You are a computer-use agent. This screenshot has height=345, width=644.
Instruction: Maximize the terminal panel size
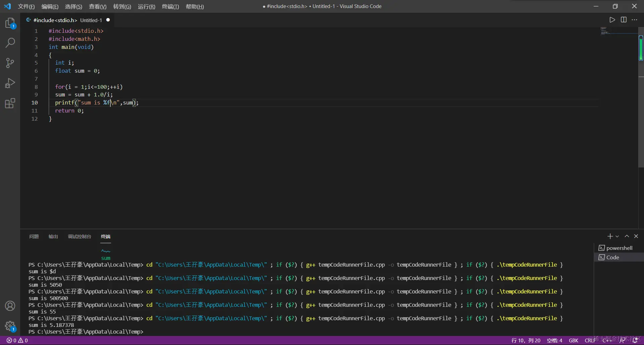(627, 236)
